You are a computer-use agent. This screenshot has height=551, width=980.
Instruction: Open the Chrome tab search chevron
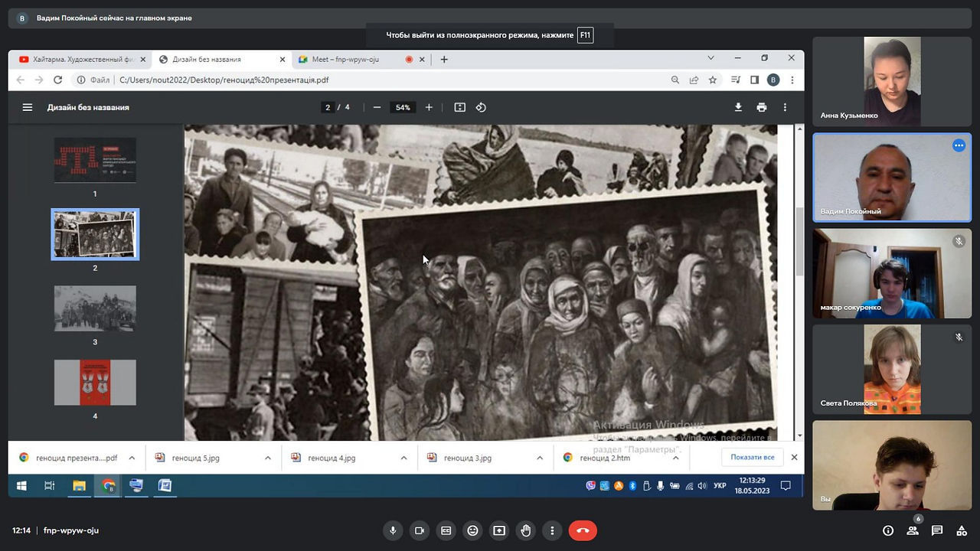pos(710,58)
